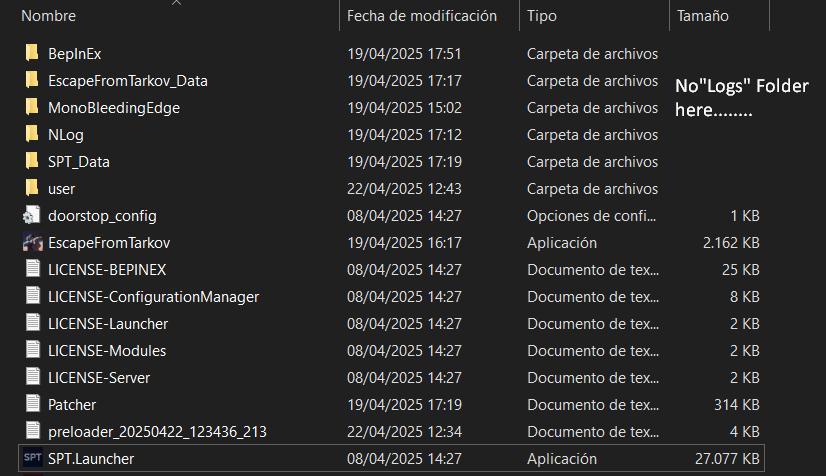Sort list by the Tipo column header
This screenshot has height=476, width=826.
point(542,16)
